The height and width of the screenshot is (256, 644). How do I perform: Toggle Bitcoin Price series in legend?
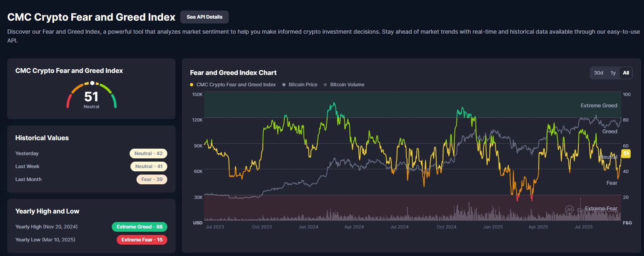click(303, 85)
